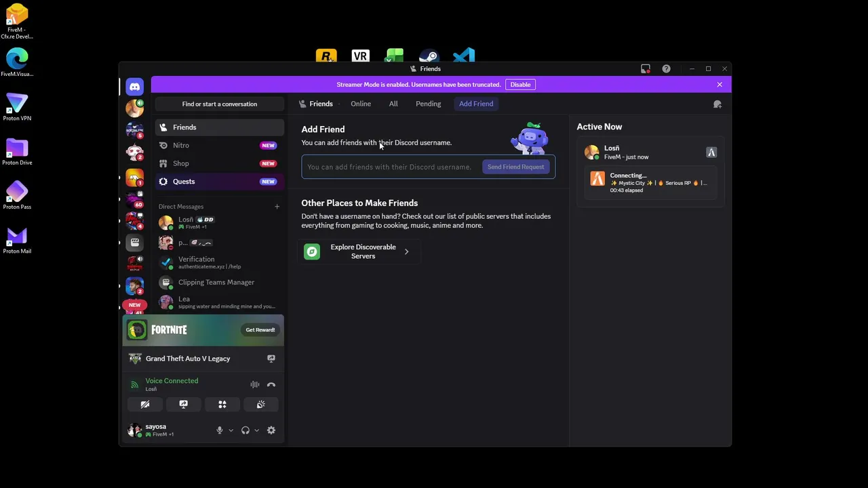Viewport: 868px width, 488px height.
Task: Click the Voice Connected status text
Action: (172, 381)
